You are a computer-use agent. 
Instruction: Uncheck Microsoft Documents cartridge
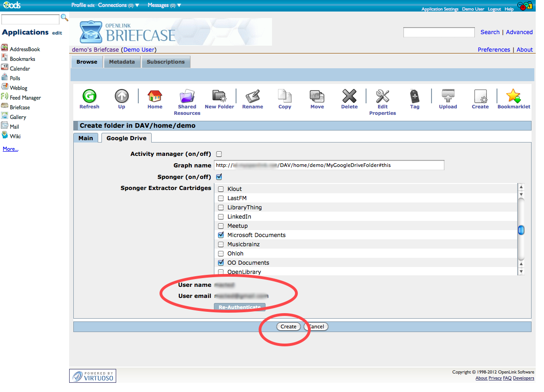[221, 235]
